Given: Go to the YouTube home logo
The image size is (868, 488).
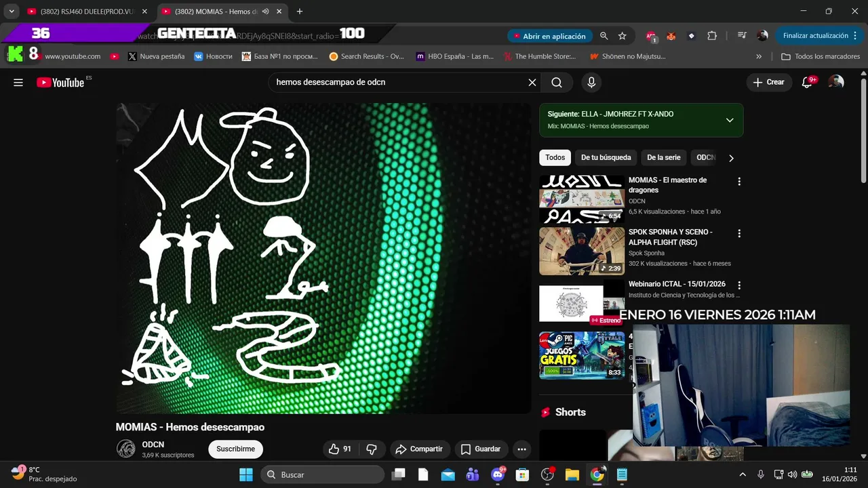Looking at the screenshot, I should (x=60, y=82).
